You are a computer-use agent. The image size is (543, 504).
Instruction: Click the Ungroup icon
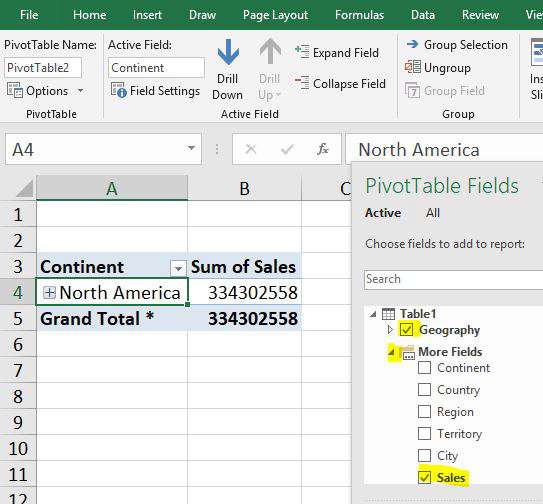[413, 67]
